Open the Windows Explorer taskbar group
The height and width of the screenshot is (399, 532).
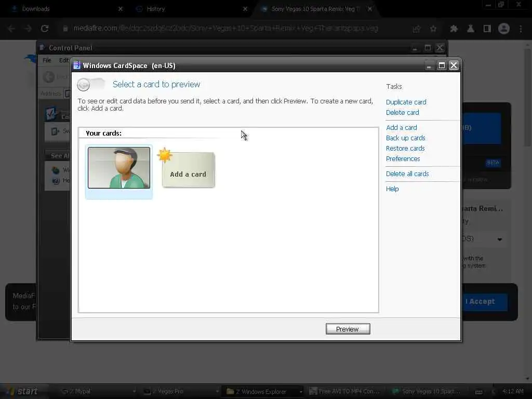pos(263,392)
